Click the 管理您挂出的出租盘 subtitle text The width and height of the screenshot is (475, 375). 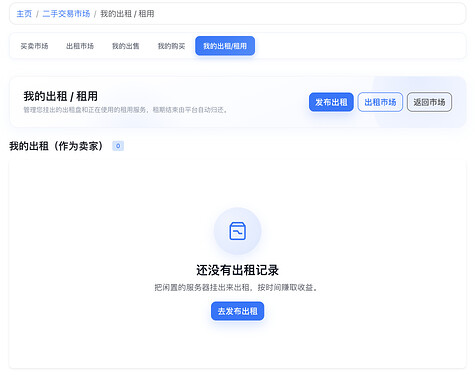[x=126, y=110]
